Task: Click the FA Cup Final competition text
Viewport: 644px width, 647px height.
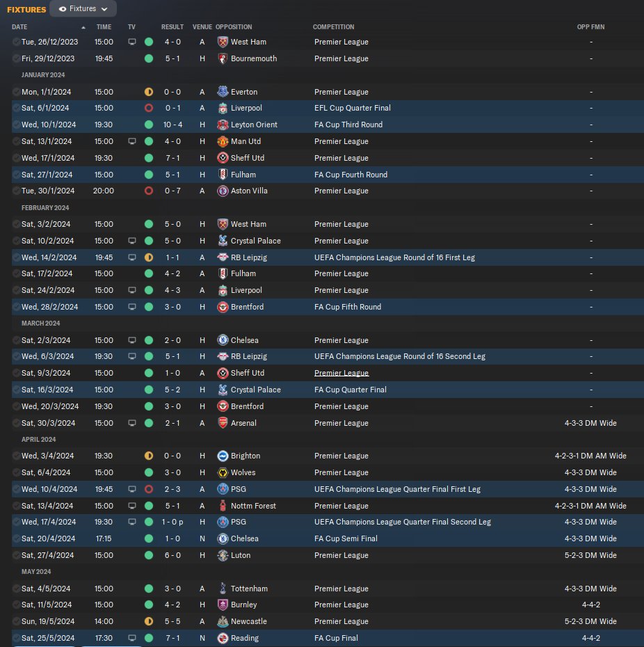Action: tap(336, 638)
